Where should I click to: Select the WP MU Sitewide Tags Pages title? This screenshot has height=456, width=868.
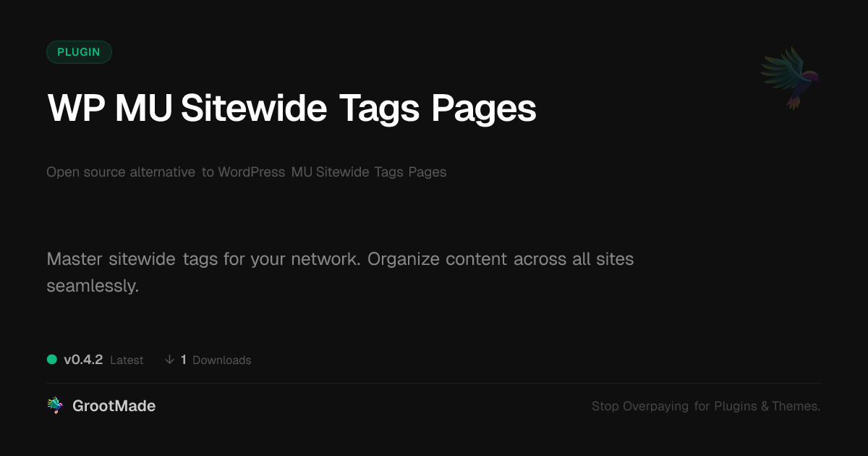pos(292,109)
